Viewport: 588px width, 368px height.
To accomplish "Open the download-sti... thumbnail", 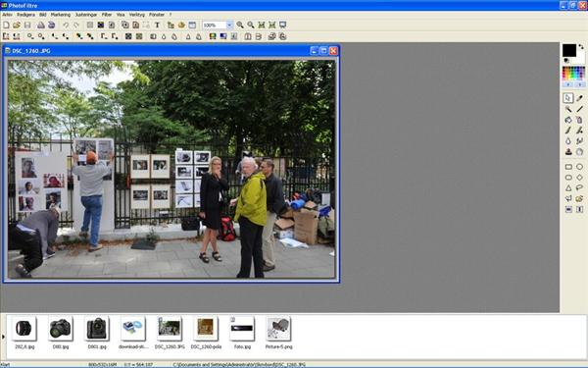I will coord(133,329).
